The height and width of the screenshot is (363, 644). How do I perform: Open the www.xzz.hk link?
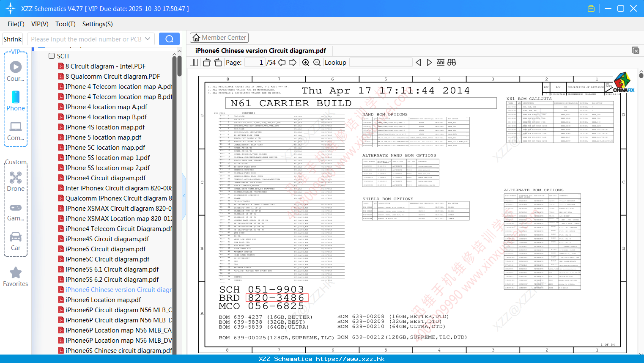click(350, 359)
